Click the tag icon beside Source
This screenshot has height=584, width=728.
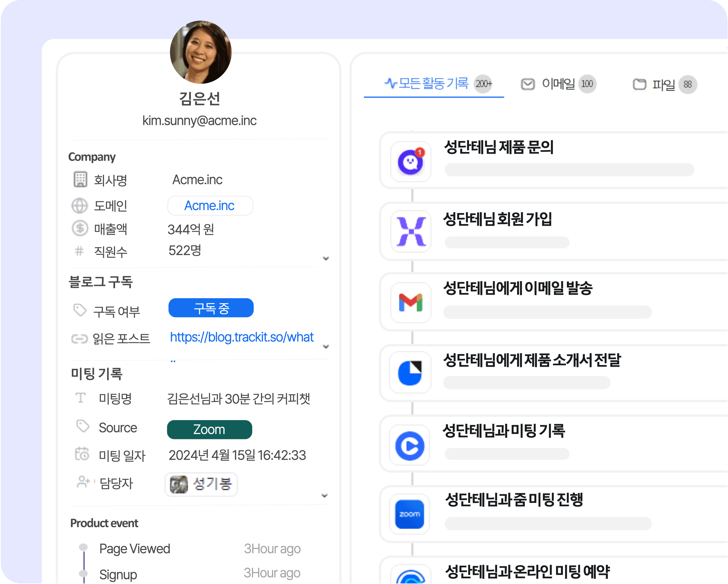coord(83,426)
